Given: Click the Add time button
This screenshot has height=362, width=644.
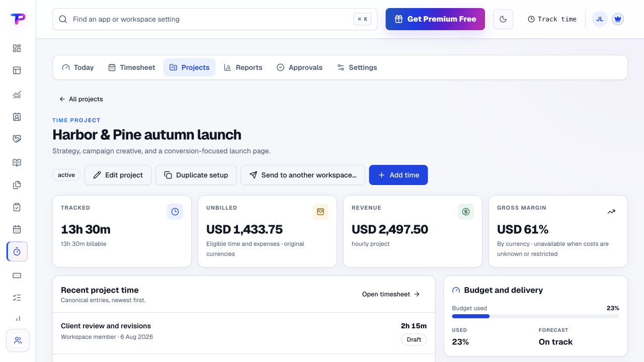Looking at the screenshot, I should coord(398,175).
